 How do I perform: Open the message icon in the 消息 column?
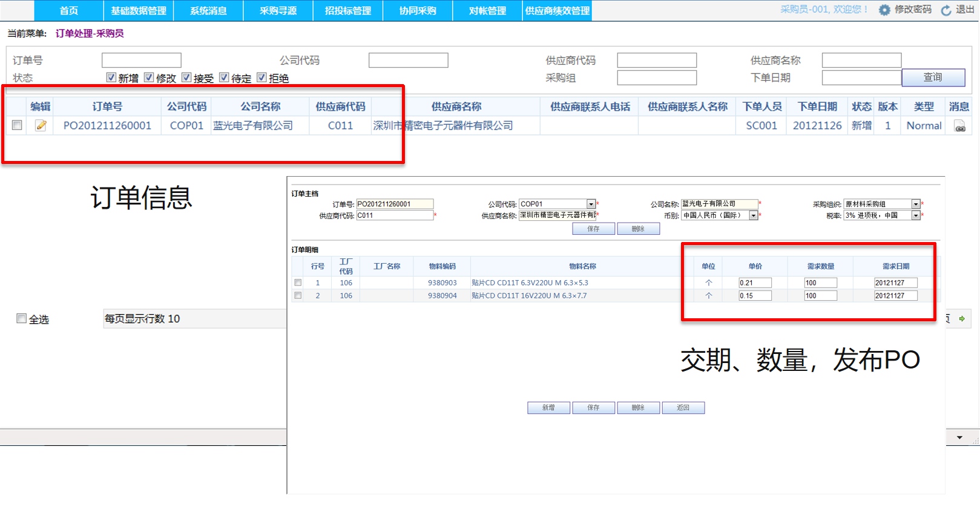tap(959, 126)
